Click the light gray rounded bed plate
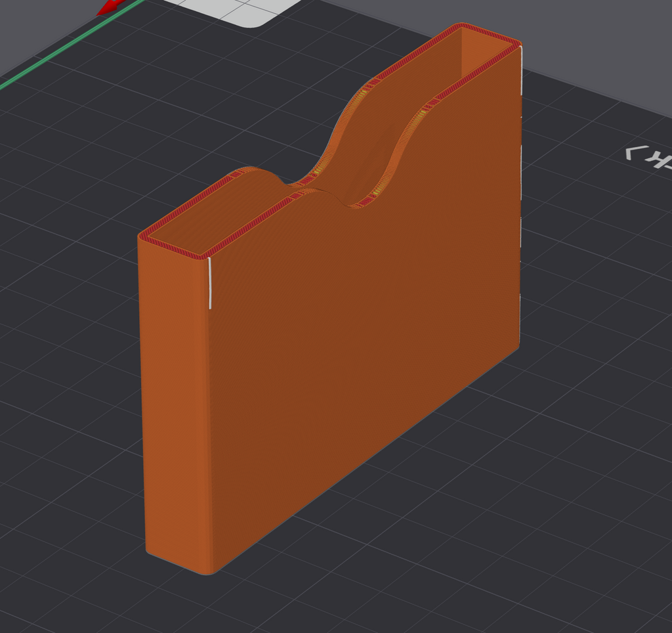This screenshot has height=633, width=672. [x=234, y=12]
